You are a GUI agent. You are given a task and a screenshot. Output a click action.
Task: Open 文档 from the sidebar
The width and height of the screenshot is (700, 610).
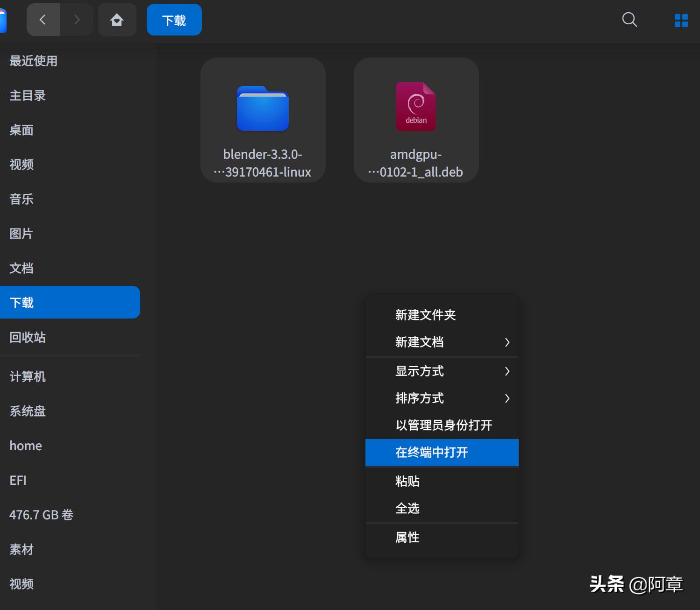[x=21, y=268]
